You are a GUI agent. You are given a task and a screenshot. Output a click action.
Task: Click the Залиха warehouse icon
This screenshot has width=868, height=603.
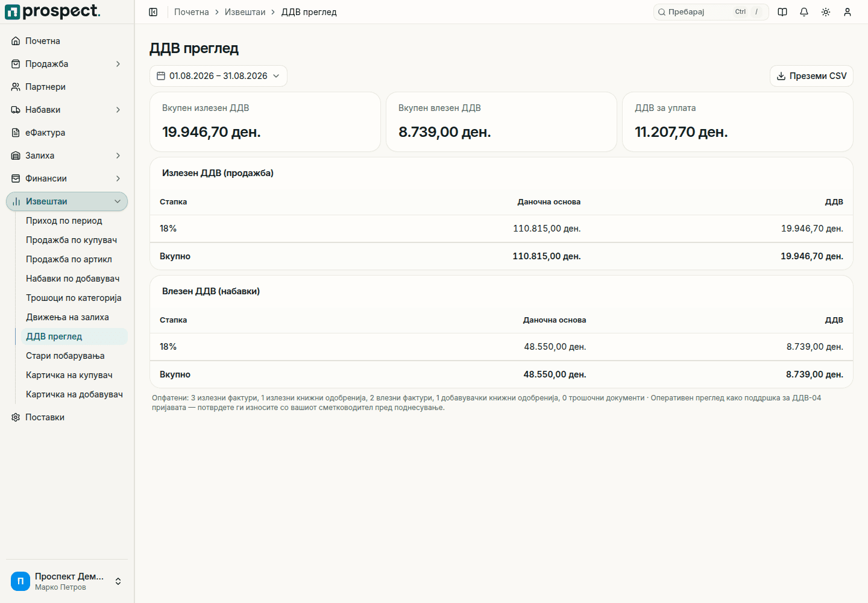click(16, 156)
